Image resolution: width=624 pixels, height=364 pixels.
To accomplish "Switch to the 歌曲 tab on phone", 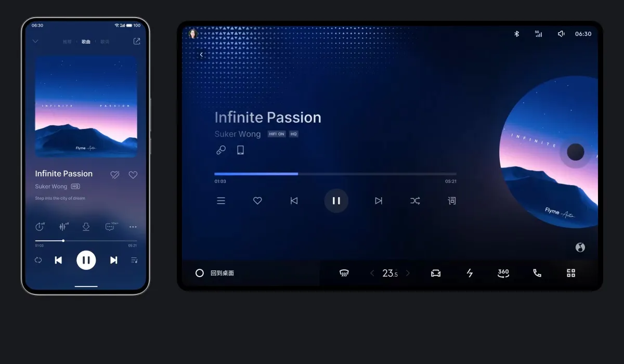I will (x=86, y=42).
